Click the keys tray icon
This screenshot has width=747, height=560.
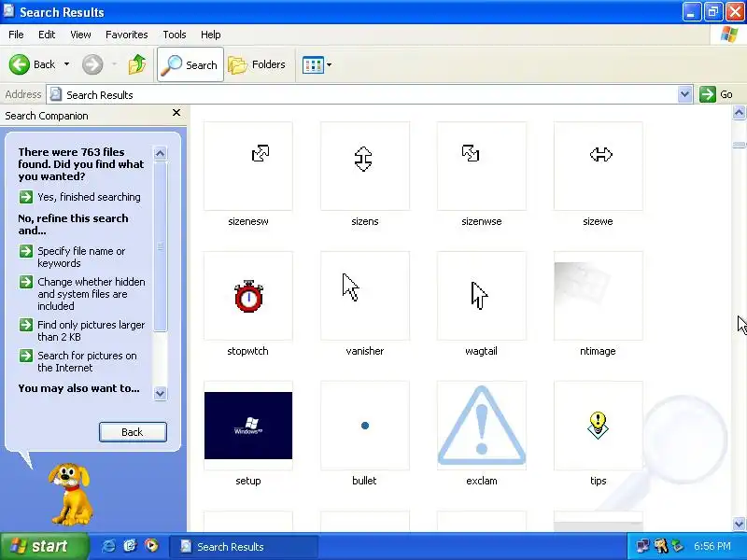(x=661, y=546)
